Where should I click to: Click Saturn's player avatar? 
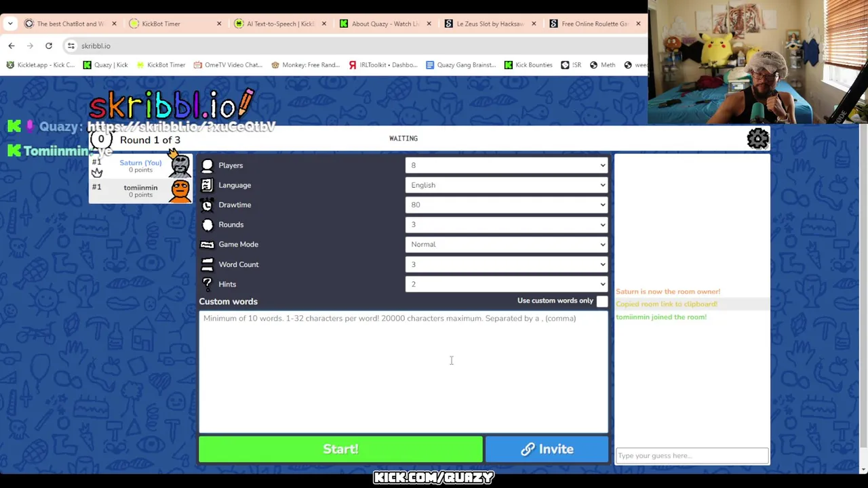pos(180,165)
